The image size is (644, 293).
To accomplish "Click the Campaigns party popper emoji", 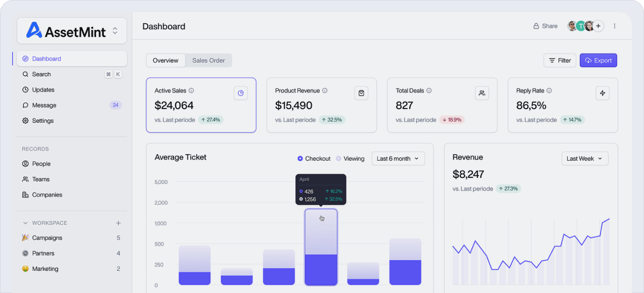I will (x=25, y=237).
